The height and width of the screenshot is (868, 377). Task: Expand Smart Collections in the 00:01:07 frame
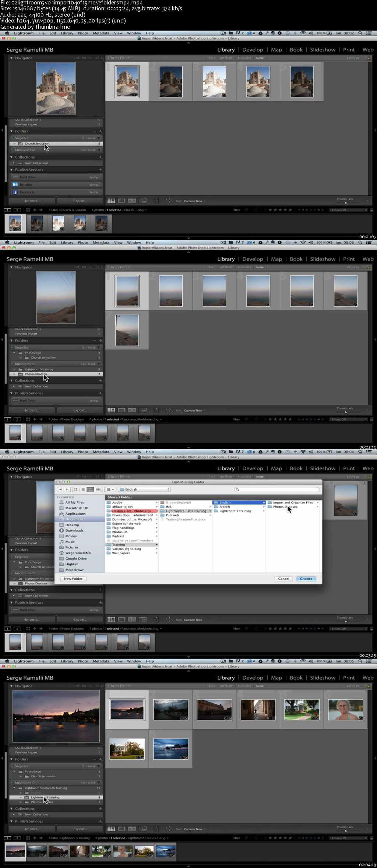[x=14, y=163]
